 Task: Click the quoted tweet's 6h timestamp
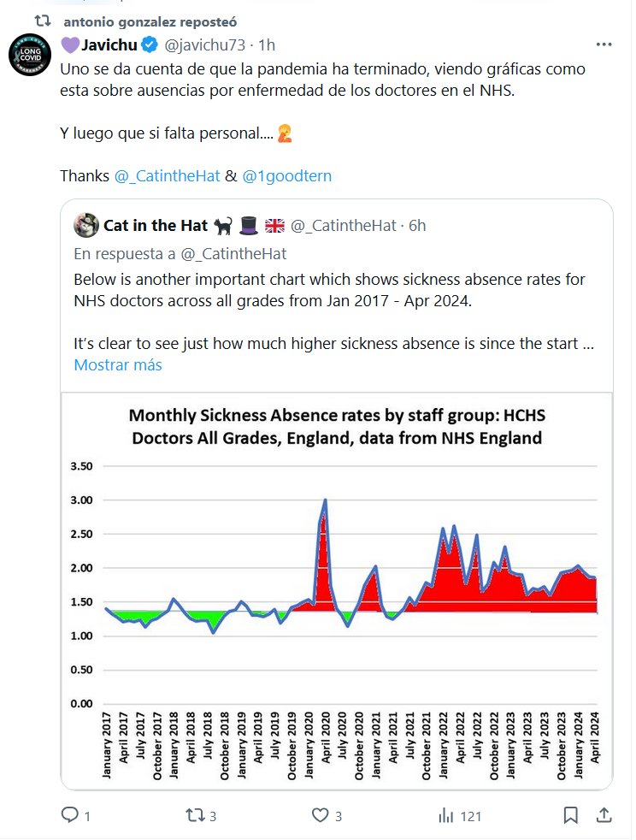tap(416, 225)
